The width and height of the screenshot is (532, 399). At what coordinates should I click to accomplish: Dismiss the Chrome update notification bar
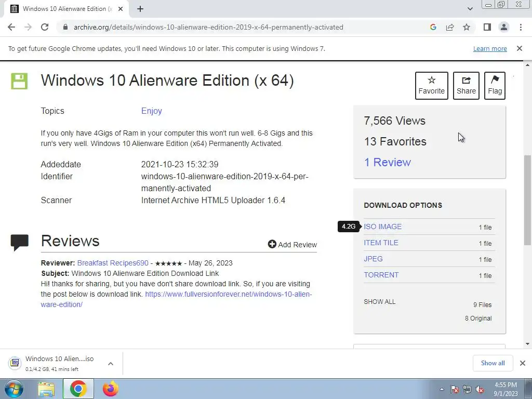tap(520, 48)
